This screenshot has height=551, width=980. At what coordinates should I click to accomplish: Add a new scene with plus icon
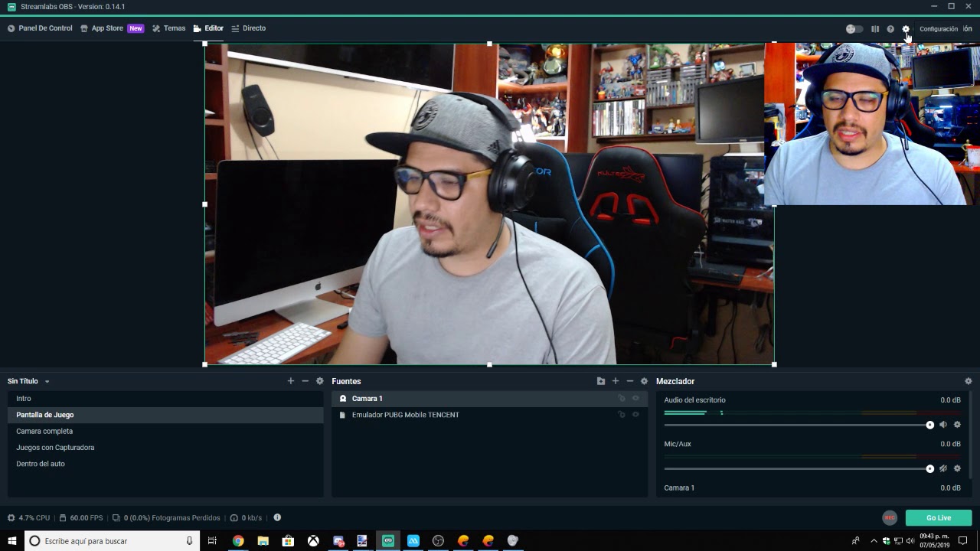pos(290,381)
